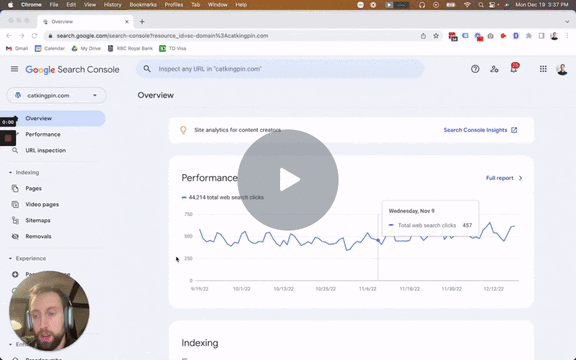Click the 44,214 total web search clicks legend
The height and width of the screenshot is (360, 576).
(x=223, y=197)
